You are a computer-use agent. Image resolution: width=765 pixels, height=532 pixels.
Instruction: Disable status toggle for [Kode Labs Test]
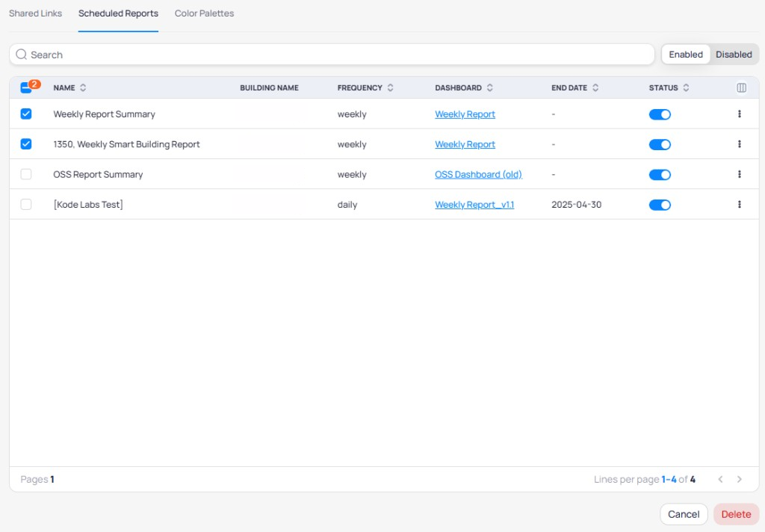point(660,205)
